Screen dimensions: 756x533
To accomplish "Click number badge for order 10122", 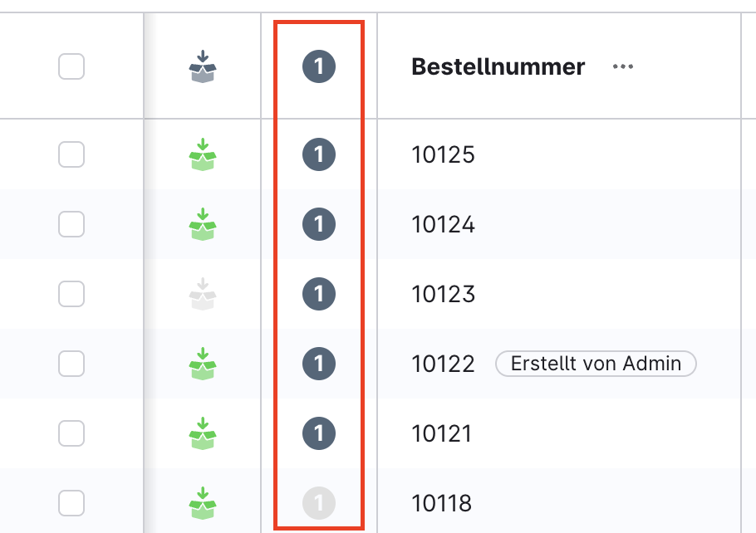I will [x=319, y=364].
